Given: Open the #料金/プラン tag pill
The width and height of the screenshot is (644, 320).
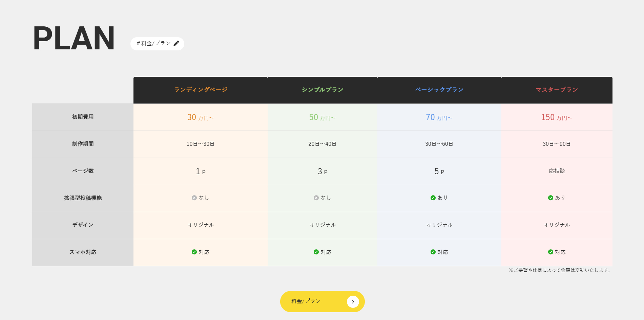Looking at the screenshot, I should pyautogui.click(x=157, y=44).
